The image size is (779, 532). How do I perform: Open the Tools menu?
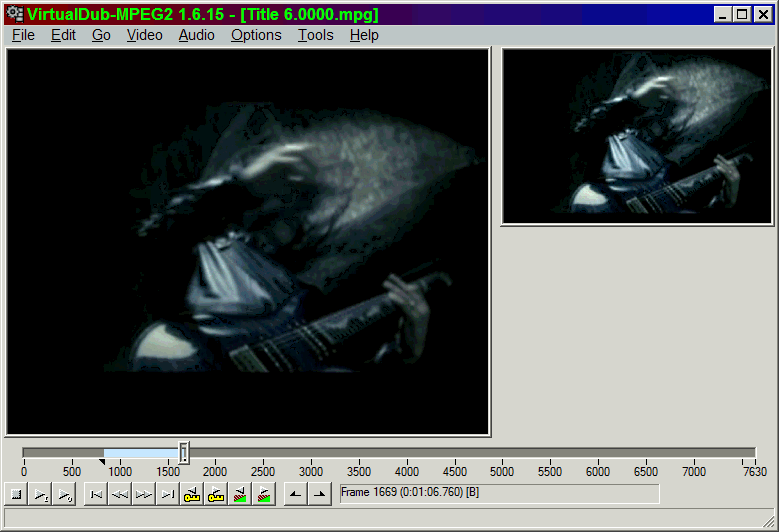(x=315, y=35)
